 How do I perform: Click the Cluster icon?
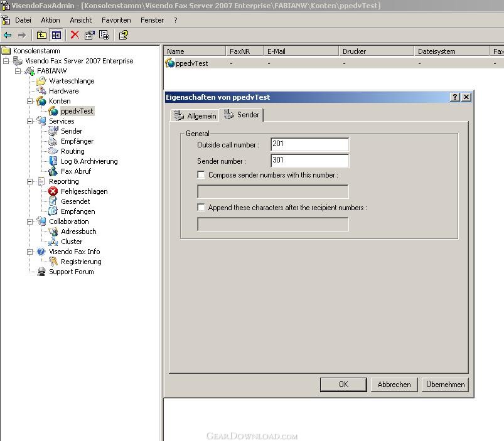tap(53, 242)
